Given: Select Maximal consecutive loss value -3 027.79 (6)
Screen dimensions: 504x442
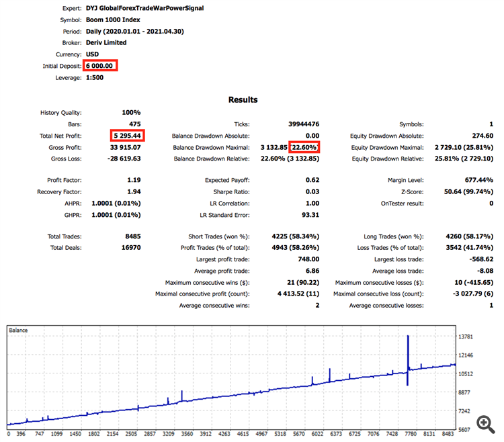Looking at the screenshot, I should click(473, 294).
